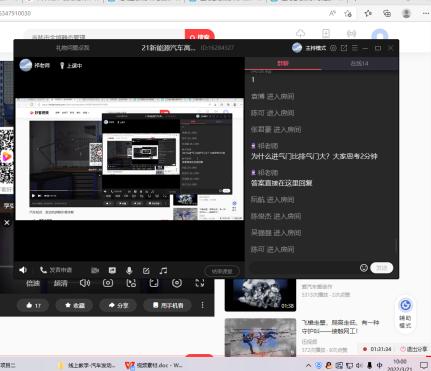The image size is (431, 371).
Task: Click the taskbar volume tray icon
Action: click(x=359, y=365)
